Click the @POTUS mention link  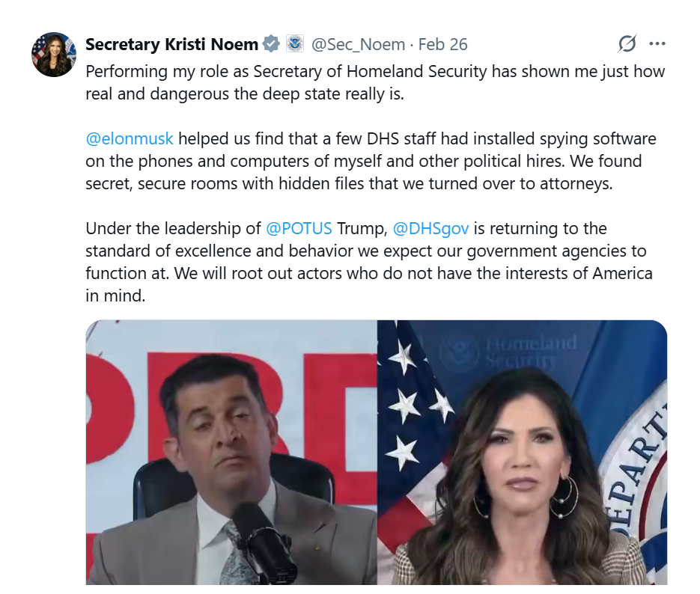click(x=299, y=228)
